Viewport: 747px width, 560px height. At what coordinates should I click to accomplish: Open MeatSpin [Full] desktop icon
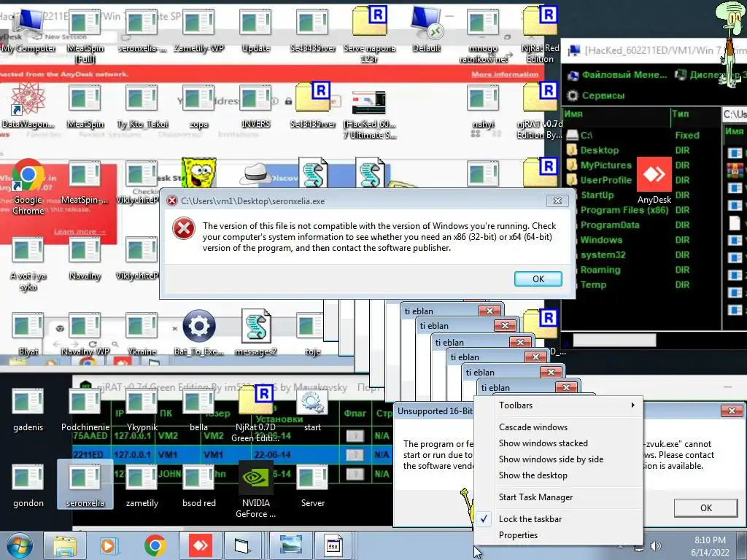coord(85,36)
